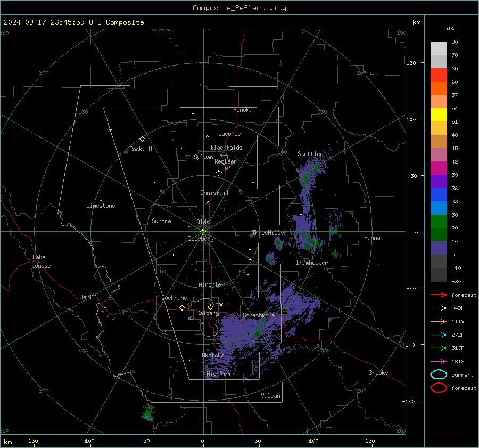Click the dBZ legend heading
This screenshot has height=448, width=479.
tap(451, 29)
